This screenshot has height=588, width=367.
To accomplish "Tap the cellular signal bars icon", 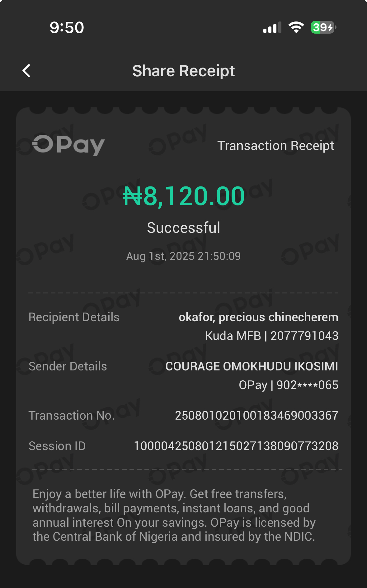I will [272, 27].
